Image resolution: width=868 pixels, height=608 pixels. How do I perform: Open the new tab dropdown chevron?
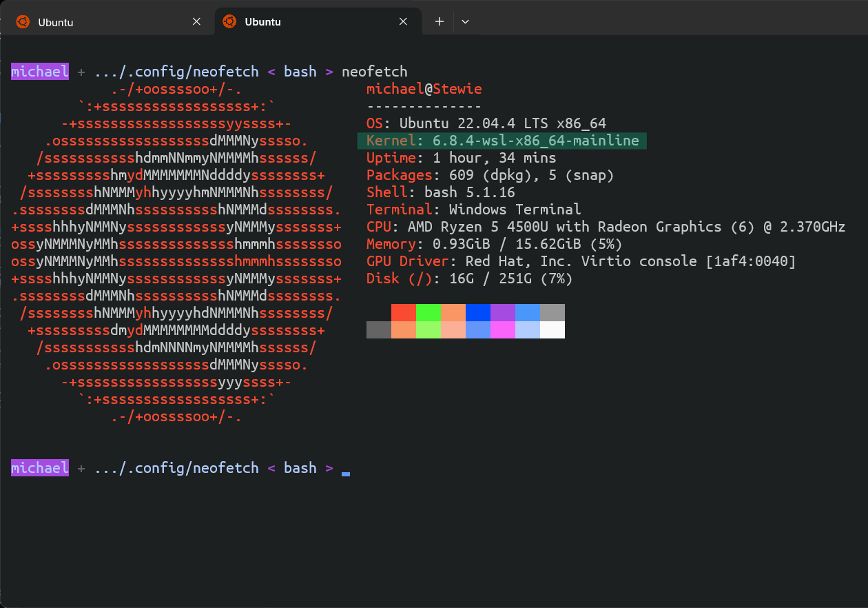click(x=465, y=21)
